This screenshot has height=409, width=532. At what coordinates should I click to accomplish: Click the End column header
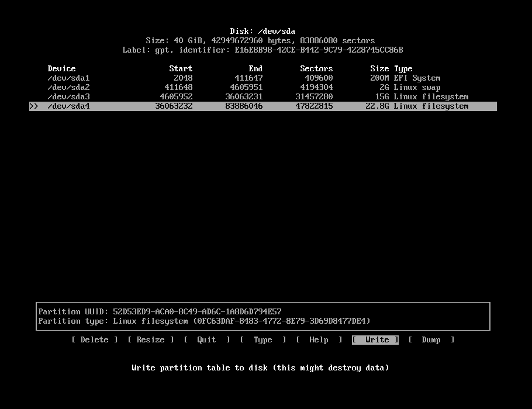point(255,69)
